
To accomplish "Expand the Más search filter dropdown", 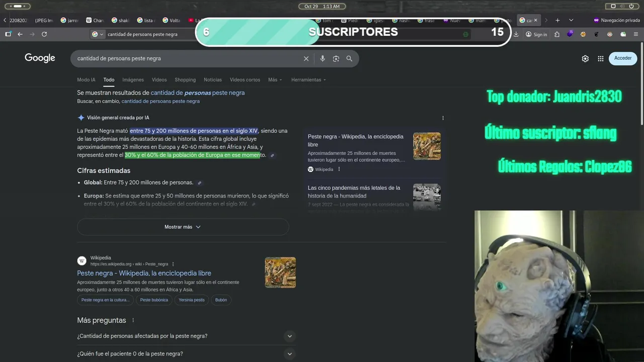I will [275, 79].
